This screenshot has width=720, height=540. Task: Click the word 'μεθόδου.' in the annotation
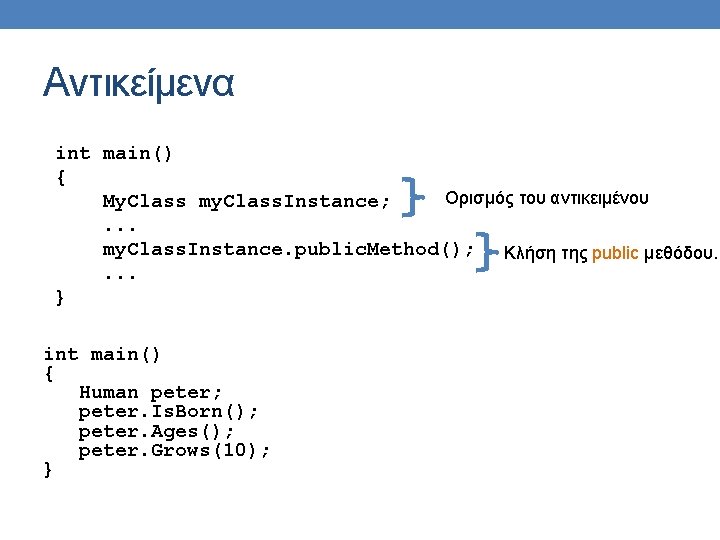coord(680,253)
